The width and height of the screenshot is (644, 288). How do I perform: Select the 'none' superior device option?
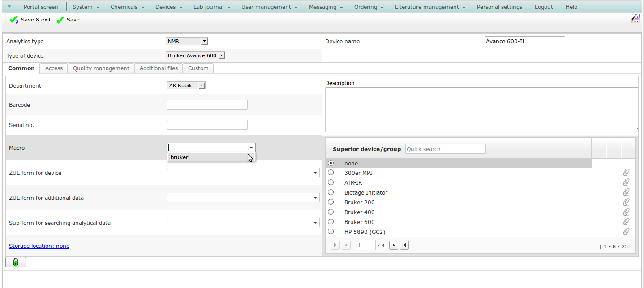click(x=331, y=163)
